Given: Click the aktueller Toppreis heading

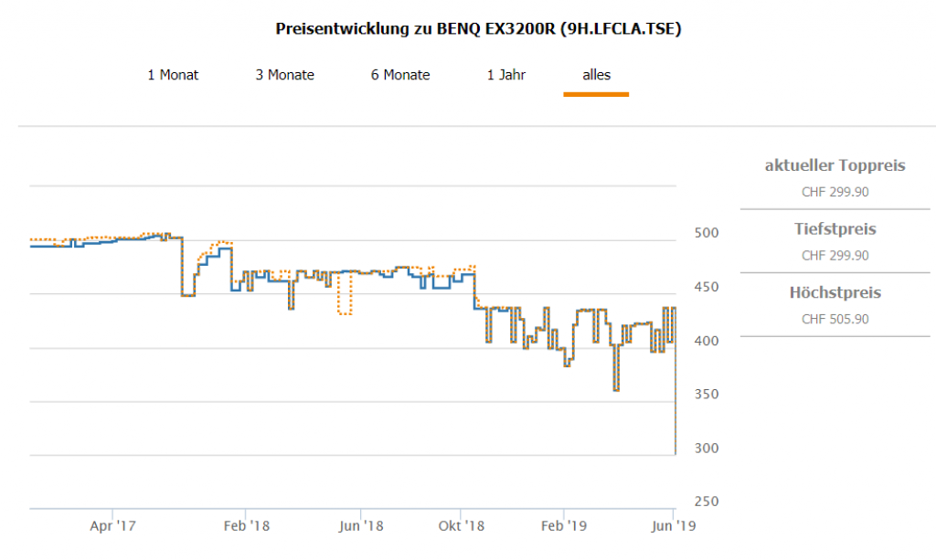Looking at the screenshot, I should 835,165.
